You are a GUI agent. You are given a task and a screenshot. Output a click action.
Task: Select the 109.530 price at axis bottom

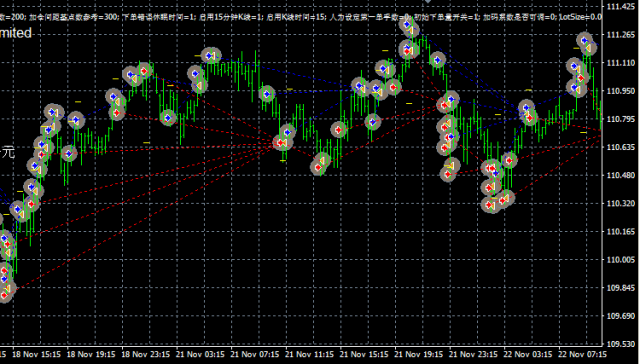point(620,344)
